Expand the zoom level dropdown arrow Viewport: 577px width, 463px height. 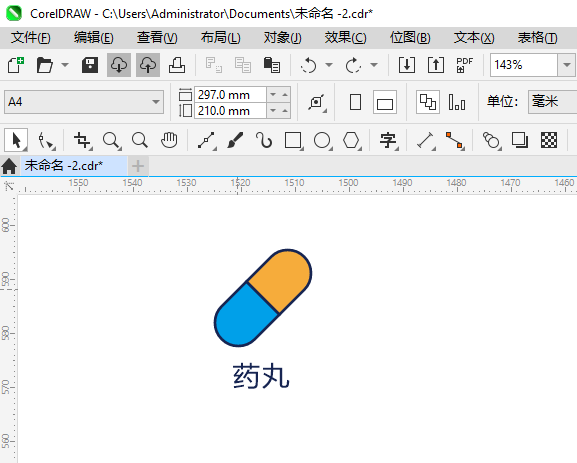pyautogui.click(x=567, y=65)
